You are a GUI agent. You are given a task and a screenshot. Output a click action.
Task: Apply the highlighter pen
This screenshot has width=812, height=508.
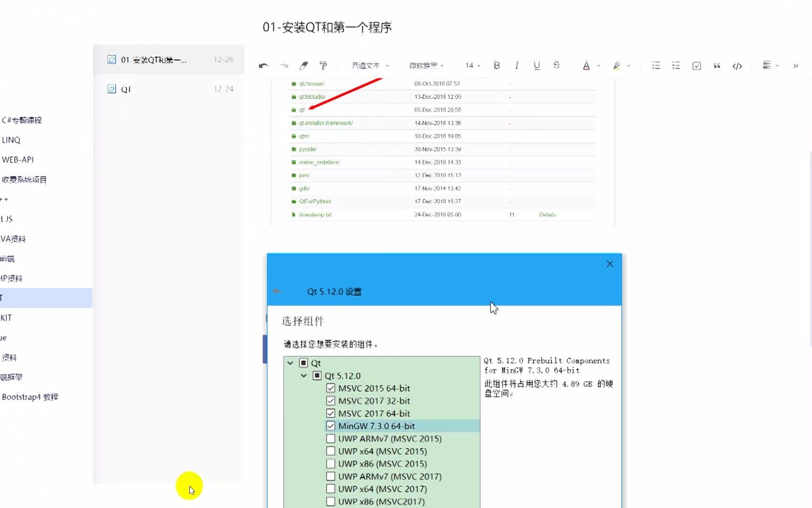point(617,66)
